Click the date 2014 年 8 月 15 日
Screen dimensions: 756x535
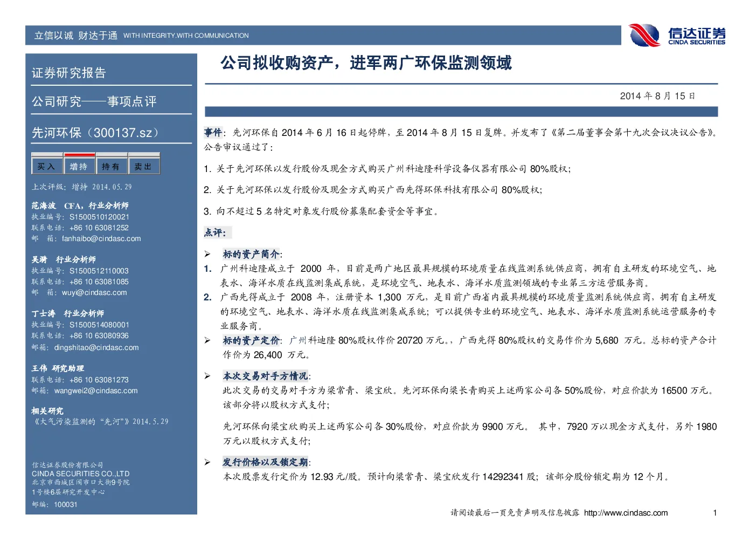(658, 96)
